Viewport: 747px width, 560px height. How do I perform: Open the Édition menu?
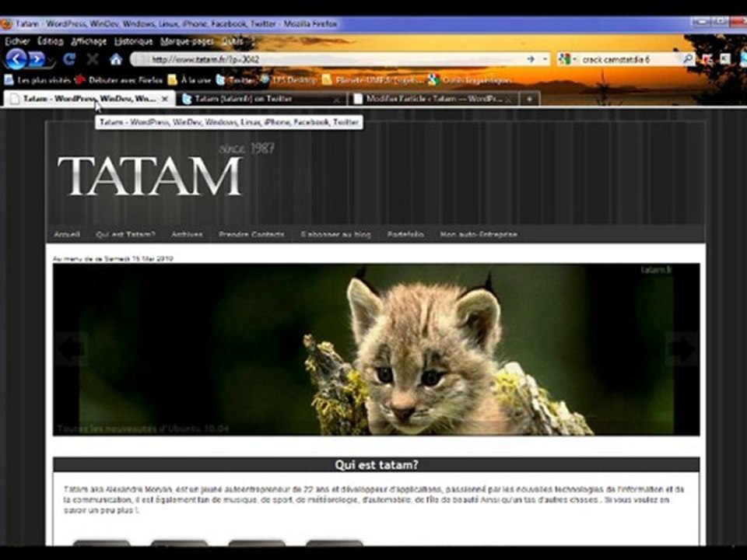[50, 41]
